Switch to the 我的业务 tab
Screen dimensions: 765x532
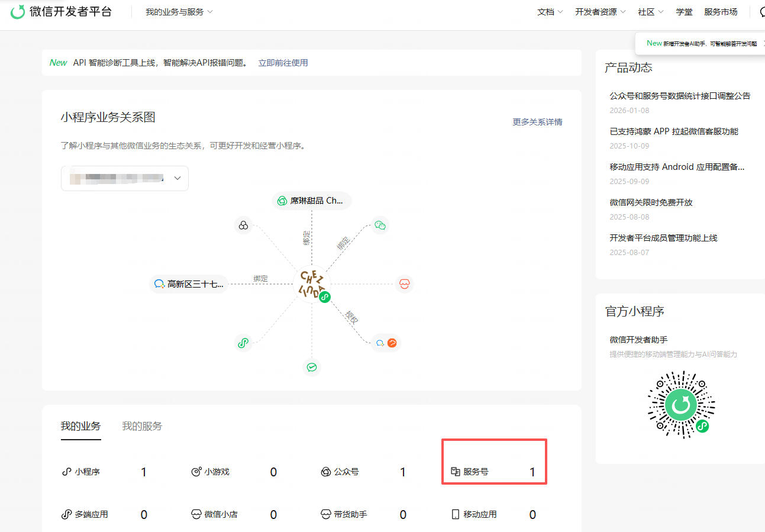coord(80,426)
